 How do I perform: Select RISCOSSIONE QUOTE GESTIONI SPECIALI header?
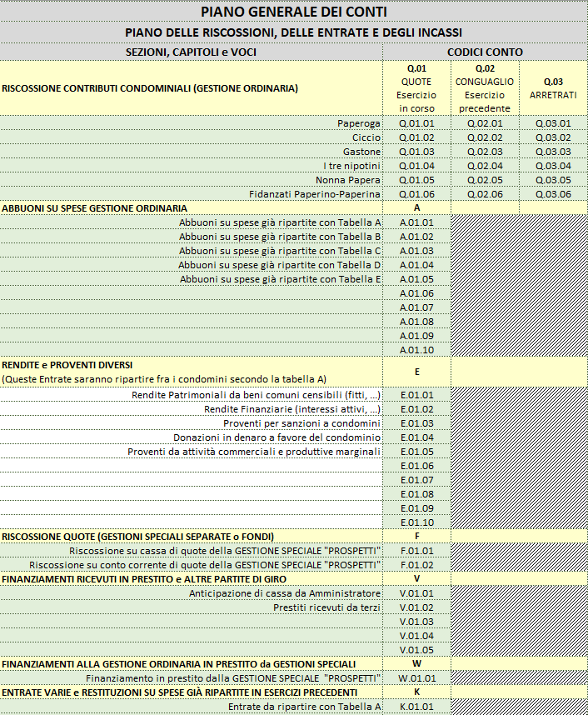(x=191, y=537)
